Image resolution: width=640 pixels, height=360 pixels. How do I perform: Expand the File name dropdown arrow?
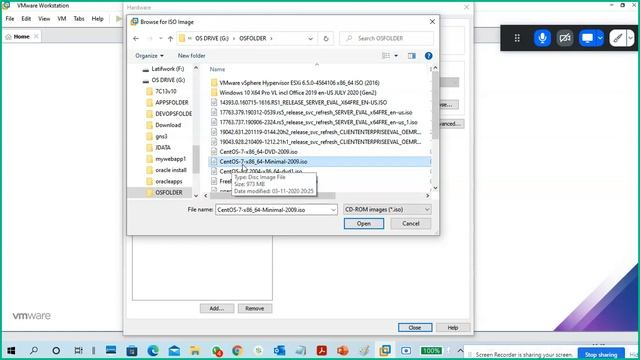[333, 210]
